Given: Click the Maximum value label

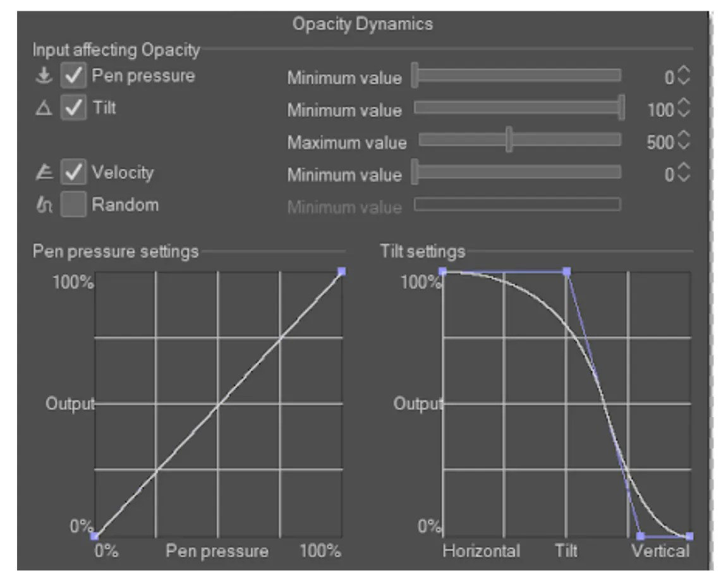Looking at the screenshot, I should click(x=347, y=143).
